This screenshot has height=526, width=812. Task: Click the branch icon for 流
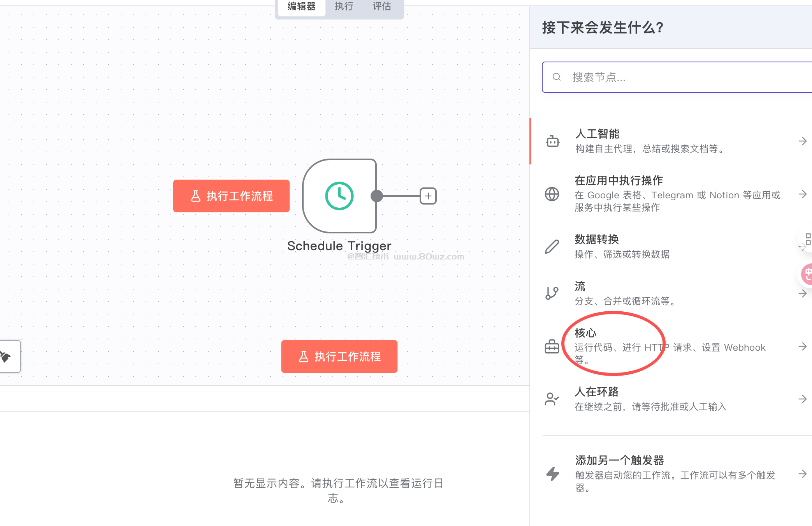(x=552, y=293)
